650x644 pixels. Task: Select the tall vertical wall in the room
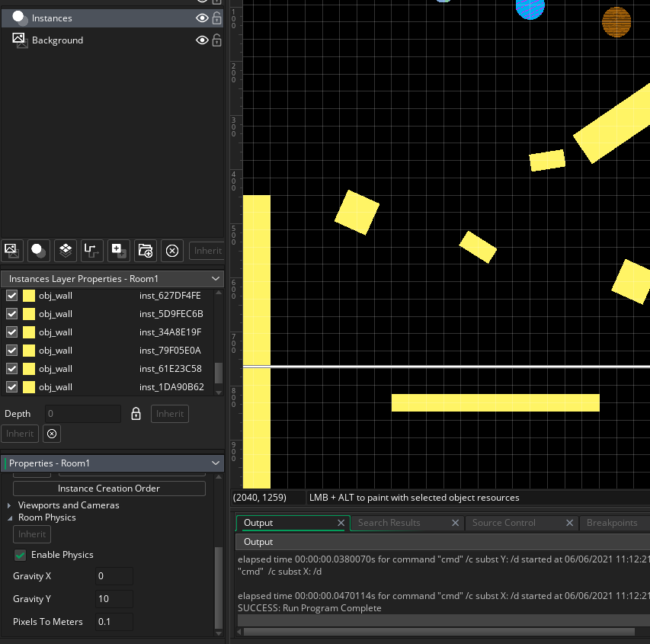pos(257,341)
